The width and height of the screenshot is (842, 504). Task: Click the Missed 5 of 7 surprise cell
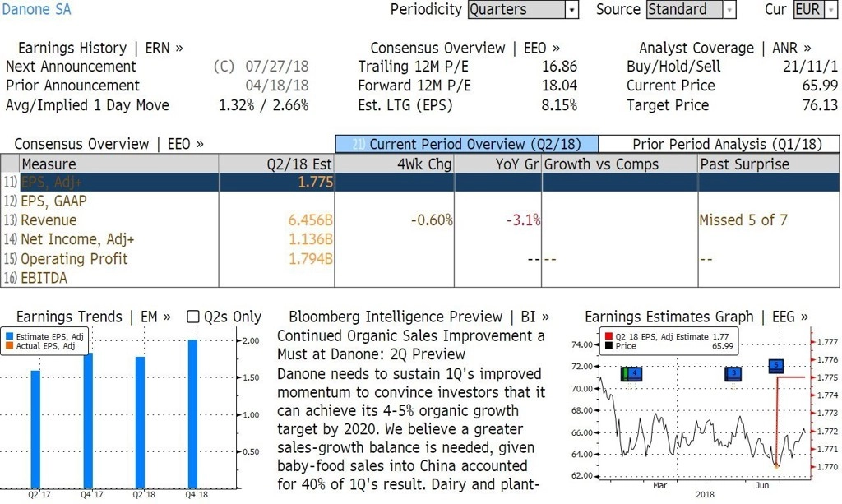pos(743,220)
